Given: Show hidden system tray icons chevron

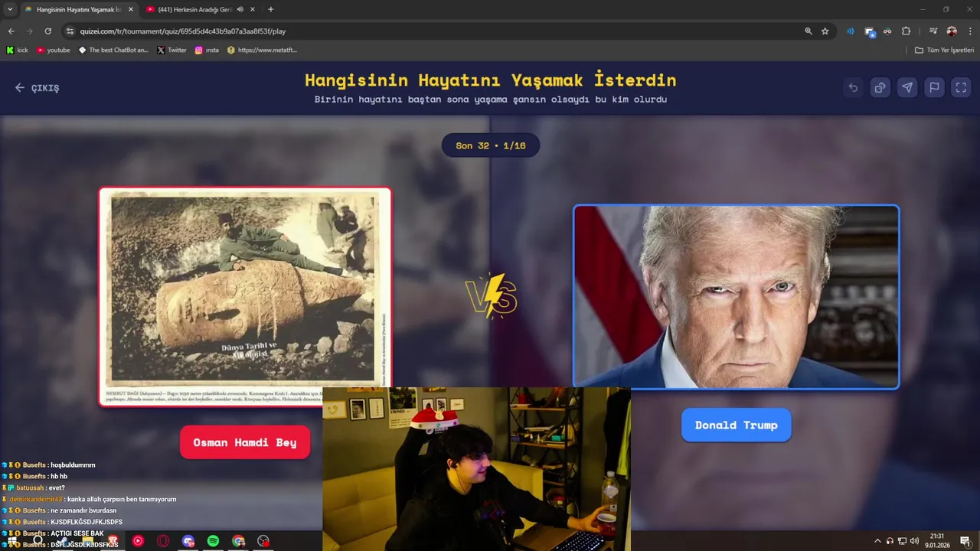Looking at the screenshot, I should click(877, 541).
